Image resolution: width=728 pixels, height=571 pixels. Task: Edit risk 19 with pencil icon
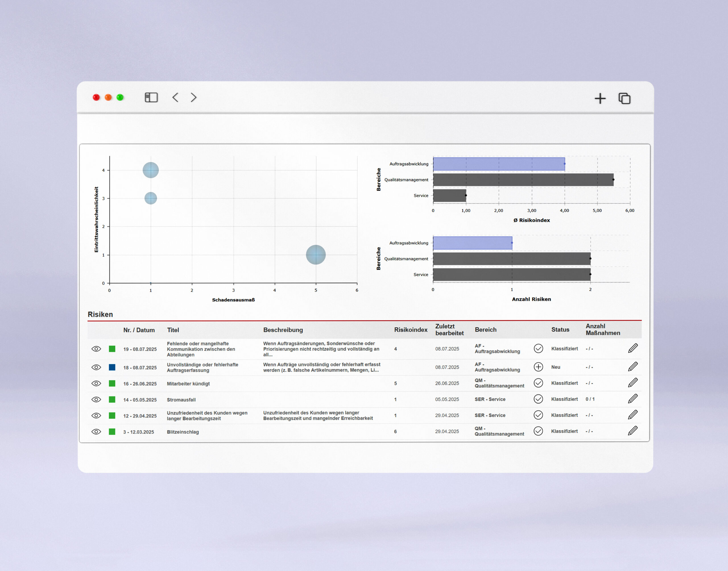[633, 348]
